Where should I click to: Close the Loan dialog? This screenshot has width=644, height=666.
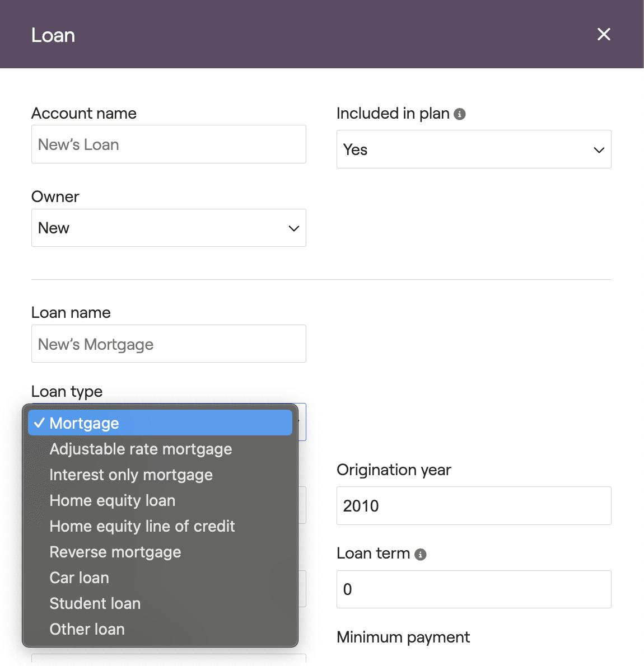point(604,34)
